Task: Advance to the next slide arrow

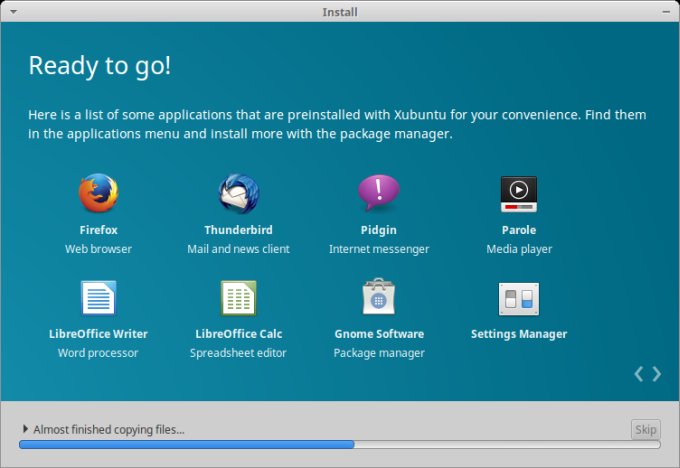Action: click(657, 373)
